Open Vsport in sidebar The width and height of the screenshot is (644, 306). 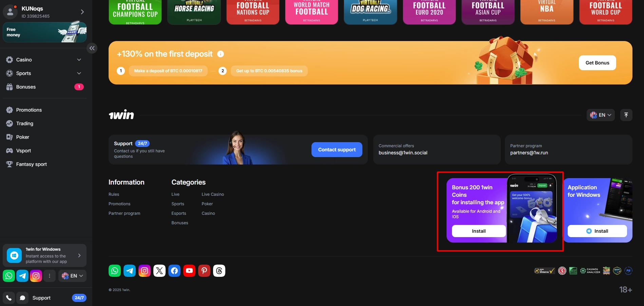(x=44, y=151)
